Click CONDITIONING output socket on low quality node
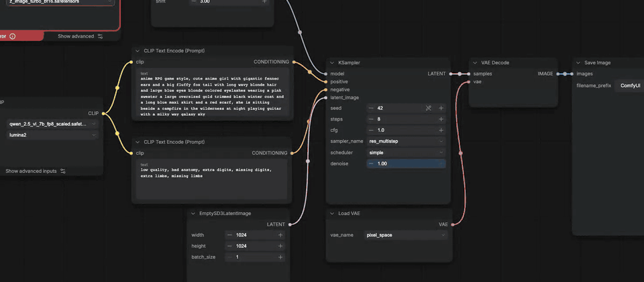Image resolution: width=644 pixels, height=282 pixels. click(x=292, y=153)
